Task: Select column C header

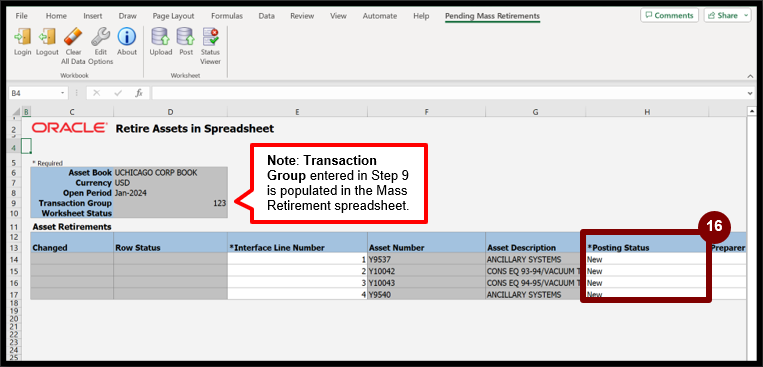Action: tap(72, 112)
